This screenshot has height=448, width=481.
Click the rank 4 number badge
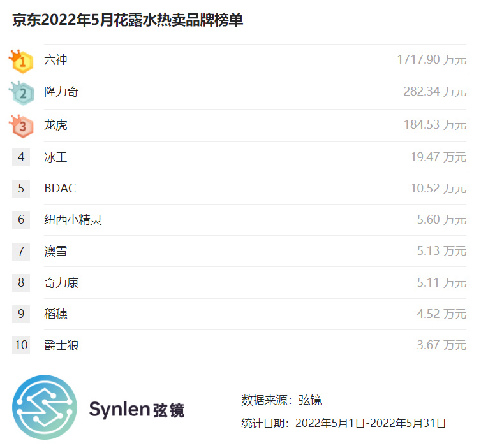pyautogui.click(x=21, y=157)
